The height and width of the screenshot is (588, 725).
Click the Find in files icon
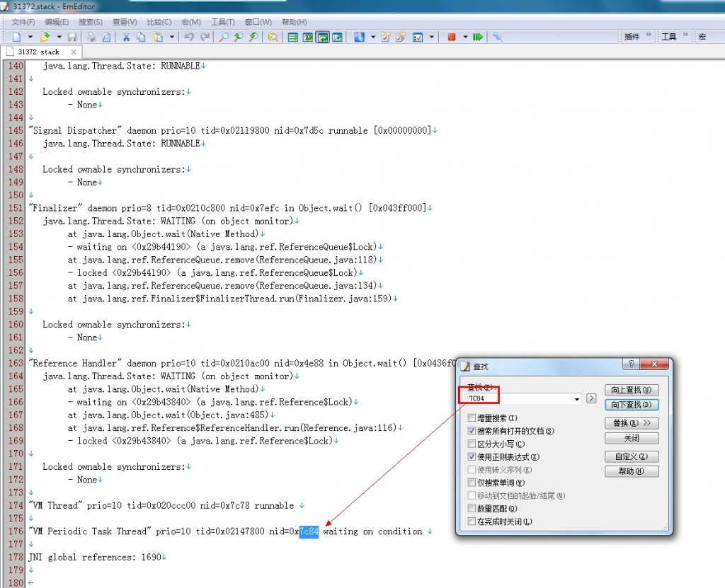273,37
